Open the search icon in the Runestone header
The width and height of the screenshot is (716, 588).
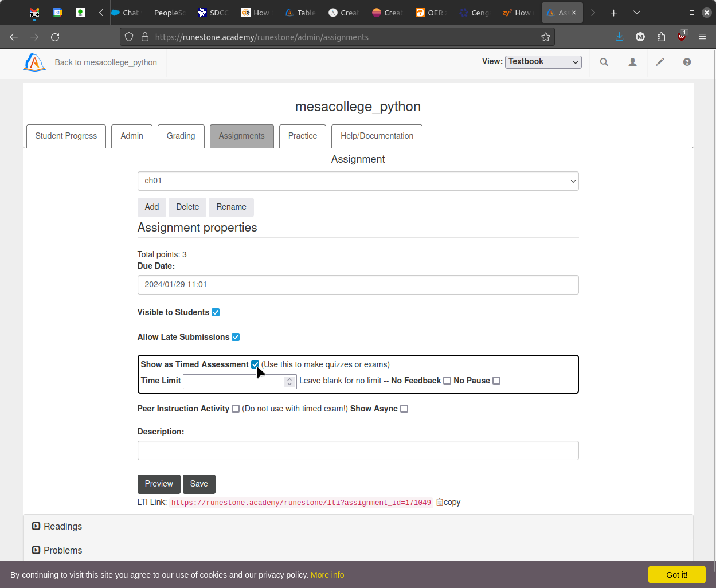tap(604, 61)
